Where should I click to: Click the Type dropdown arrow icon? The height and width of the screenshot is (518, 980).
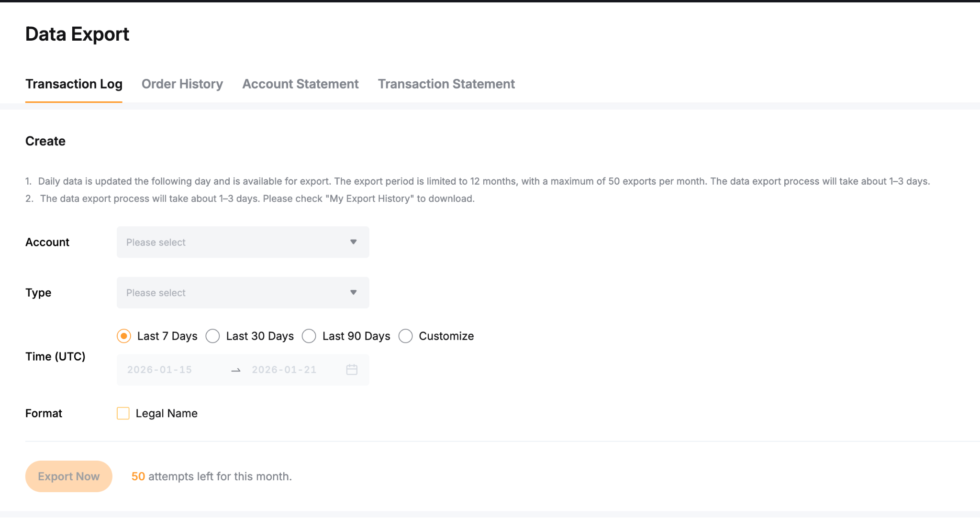coord(353,292)
